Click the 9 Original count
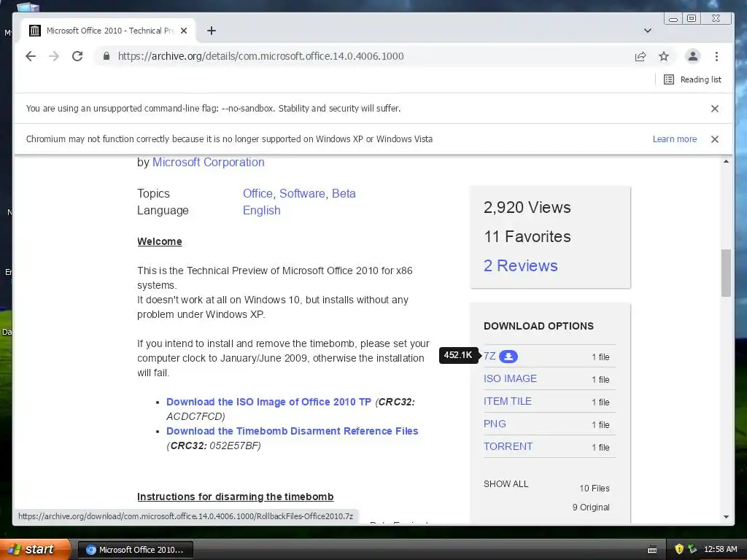This screenshot has height=560, width=747. [591, 507]
